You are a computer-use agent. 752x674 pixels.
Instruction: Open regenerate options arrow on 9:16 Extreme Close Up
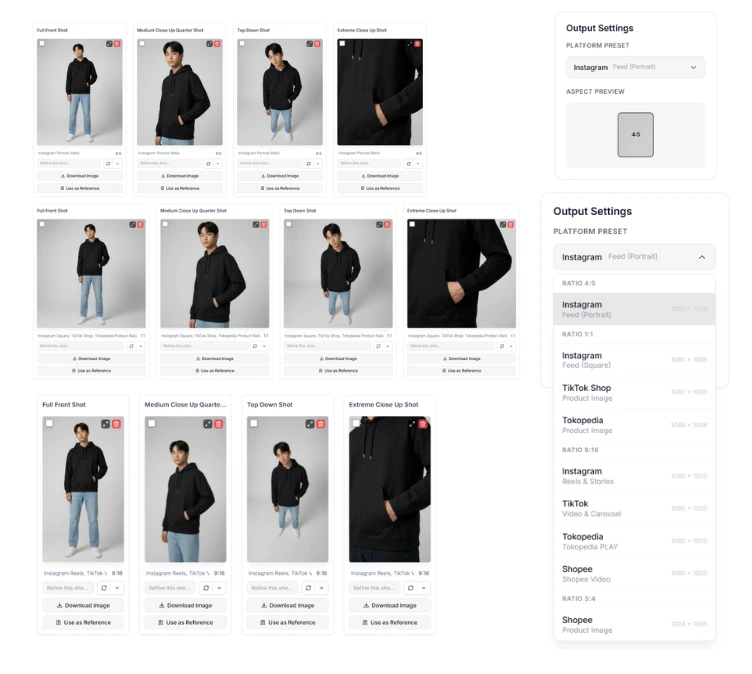(x=424, y=588)
